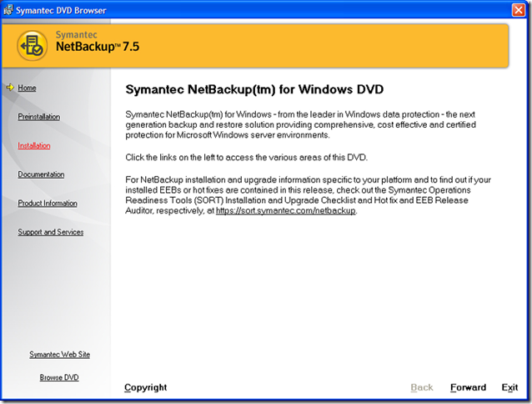Open the Documentation link
Image resolution: width=532 pixels, height=404 pixels.
coord(41,174)
